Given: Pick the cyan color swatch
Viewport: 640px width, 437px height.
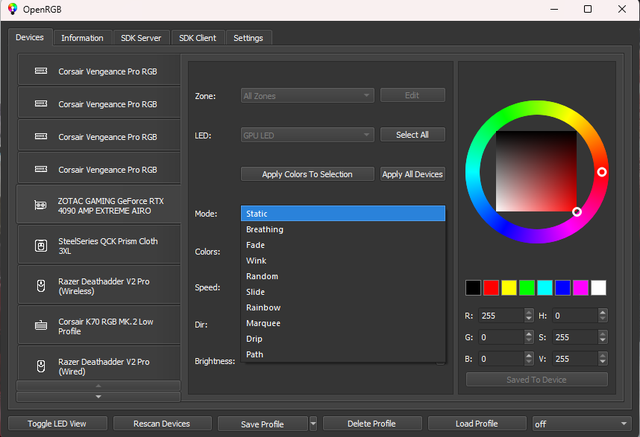Looking at the screenshot, I should coord(545,288).
